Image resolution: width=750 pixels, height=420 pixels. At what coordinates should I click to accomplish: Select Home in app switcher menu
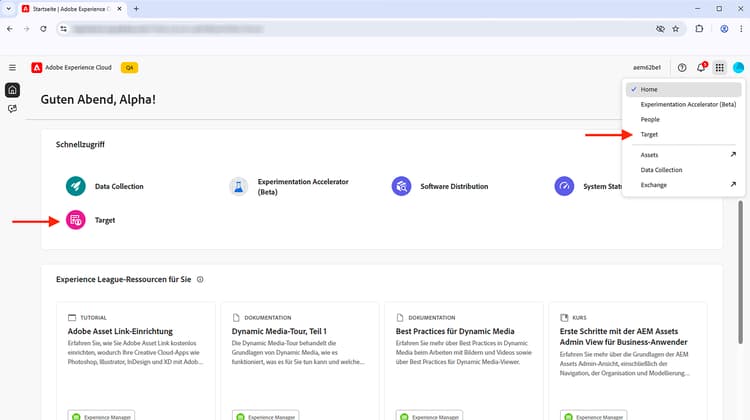[x=683, y=89]
